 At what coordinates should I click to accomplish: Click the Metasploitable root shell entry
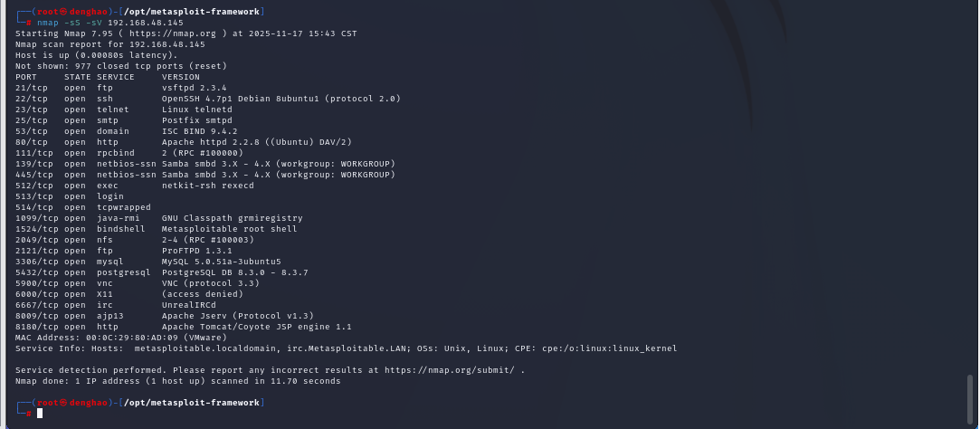pyautogui.click(x=229, y=229)
